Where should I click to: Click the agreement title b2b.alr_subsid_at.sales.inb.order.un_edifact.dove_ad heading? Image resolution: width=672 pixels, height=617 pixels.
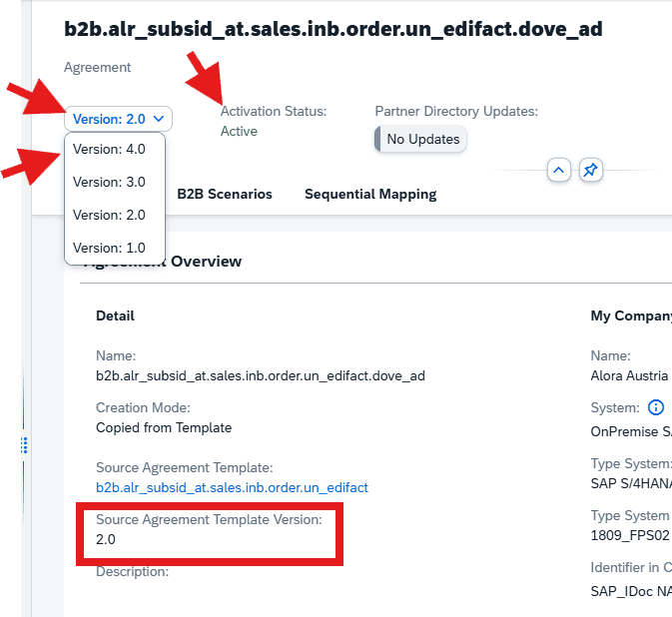coord(333,29)
